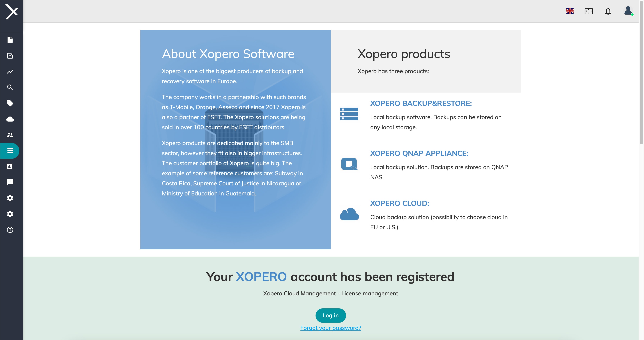Click paragraph mentioning T-Mobile, Orange, Asseco partnership
644x340 pixels.
(234, 112)
